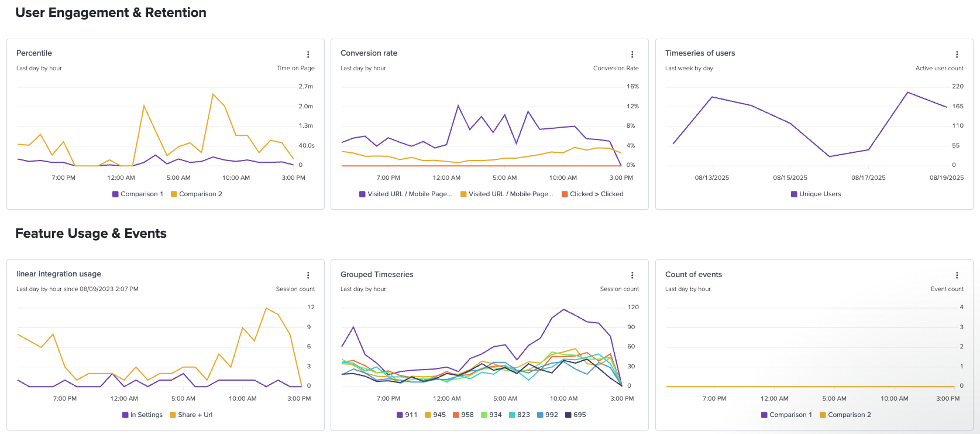Click the linear integration usage chart title
980x434 pixels.
point(59,274)
